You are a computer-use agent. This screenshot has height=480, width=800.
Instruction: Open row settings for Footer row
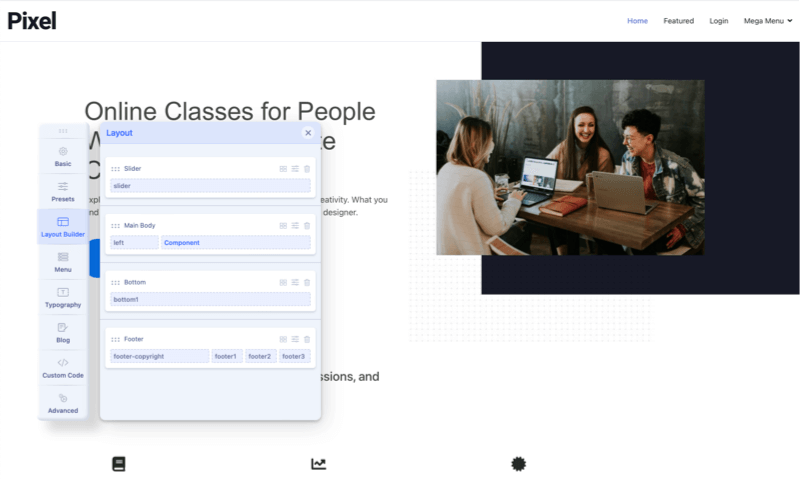(295, 339)
